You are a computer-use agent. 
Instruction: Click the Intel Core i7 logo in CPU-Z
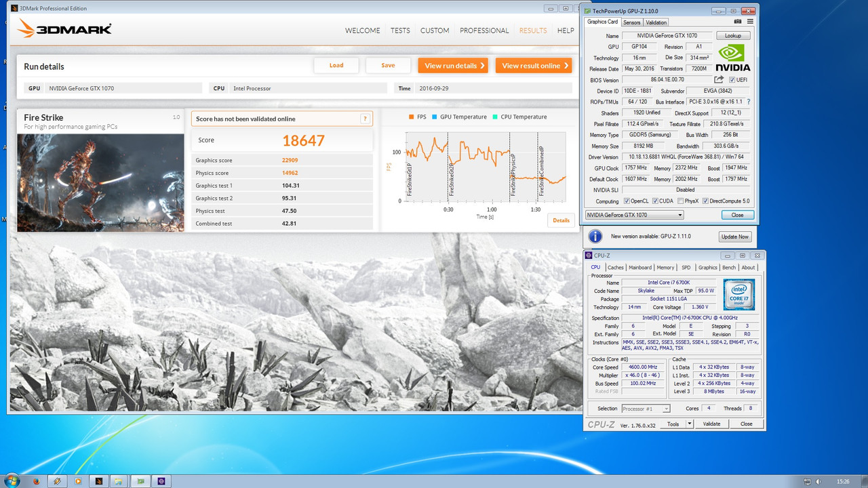(739, 294)
